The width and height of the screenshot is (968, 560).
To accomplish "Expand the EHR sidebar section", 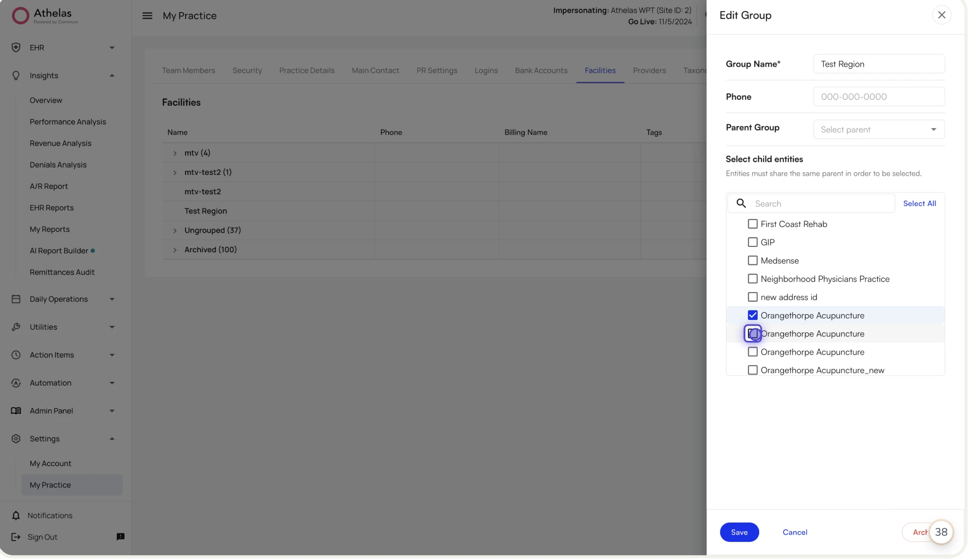I will click(112, 47).
